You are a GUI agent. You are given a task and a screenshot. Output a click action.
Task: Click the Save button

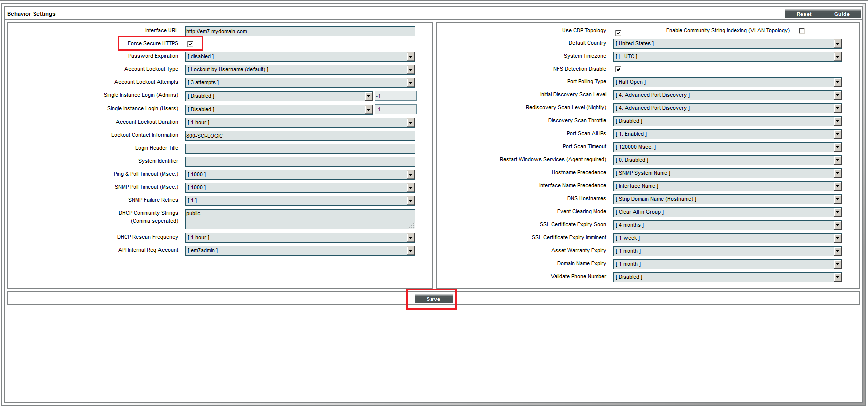[x=433, y=299]
